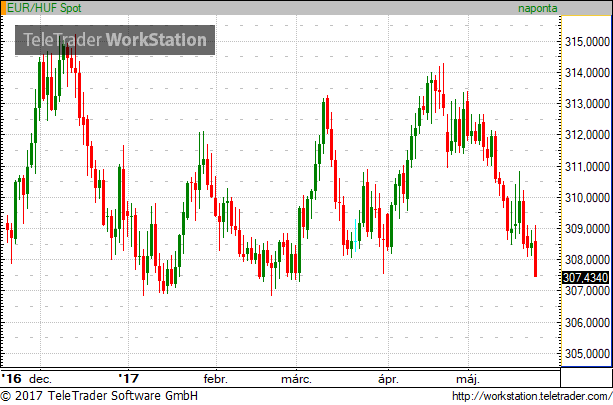Click the current price tag 307,4340
The height and width of the screenshot is (405, 613).
tap(585, 278)
